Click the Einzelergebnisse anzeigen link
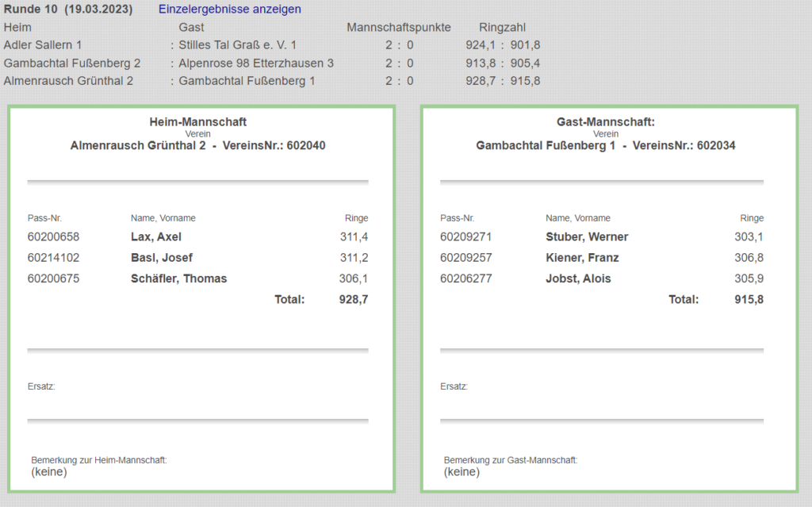 (230, 10)
